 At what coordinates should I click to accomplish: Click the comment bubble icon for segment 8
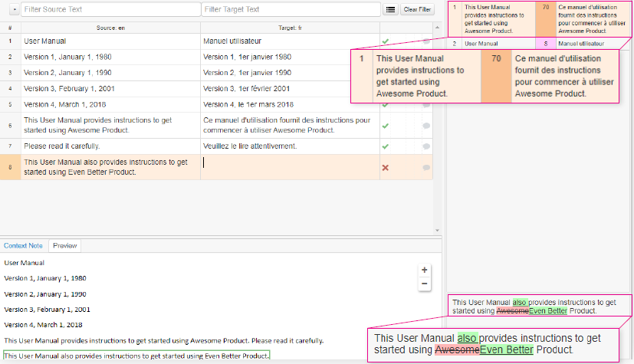click(425, 168)
